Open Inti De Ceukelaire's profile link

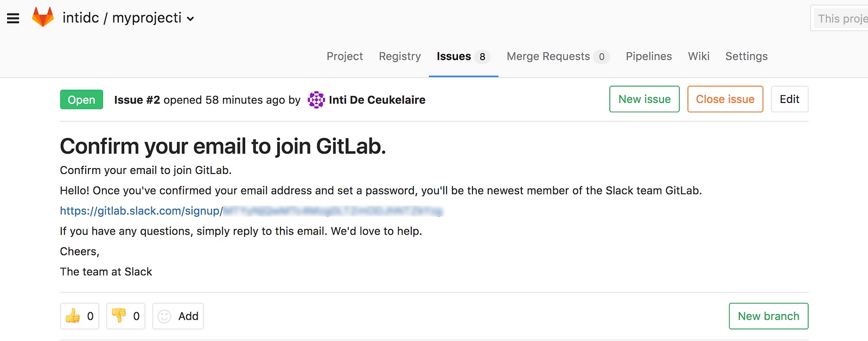click(x=377, y=100)
